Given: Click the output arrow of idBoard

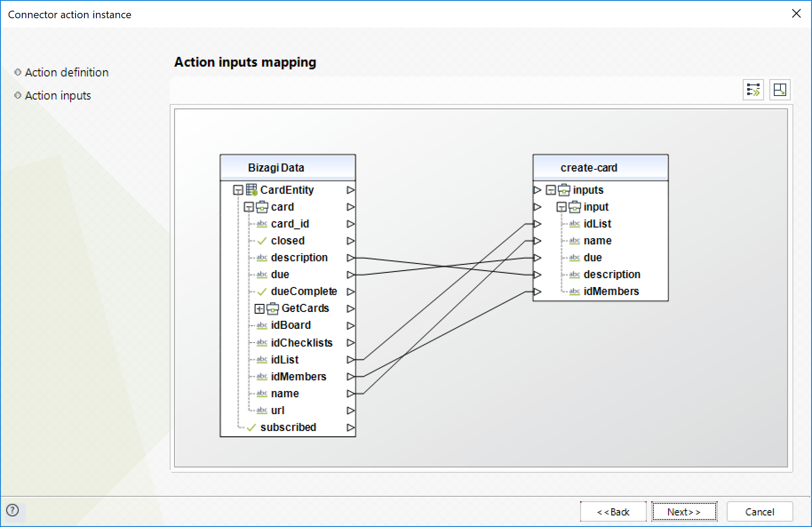Looking at the screenshot, I should click(x=350, y=325).
